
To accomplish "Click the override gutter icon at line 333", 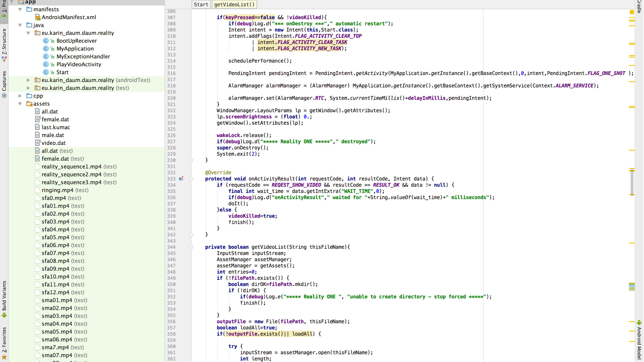I will 181,179.
